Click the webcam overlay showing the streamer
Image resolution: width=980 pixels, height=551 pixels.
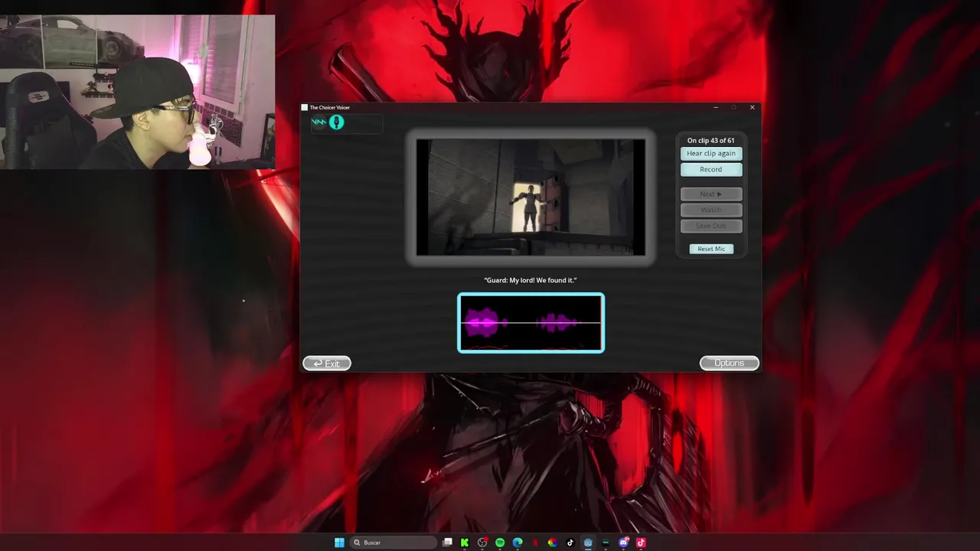137,92
